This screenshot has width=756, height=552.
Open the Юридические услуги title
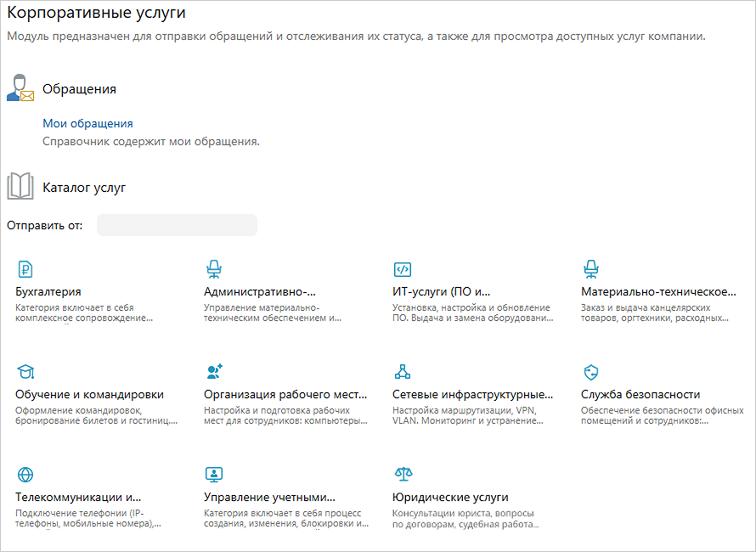pyautogui.click(x=450, y=497)
